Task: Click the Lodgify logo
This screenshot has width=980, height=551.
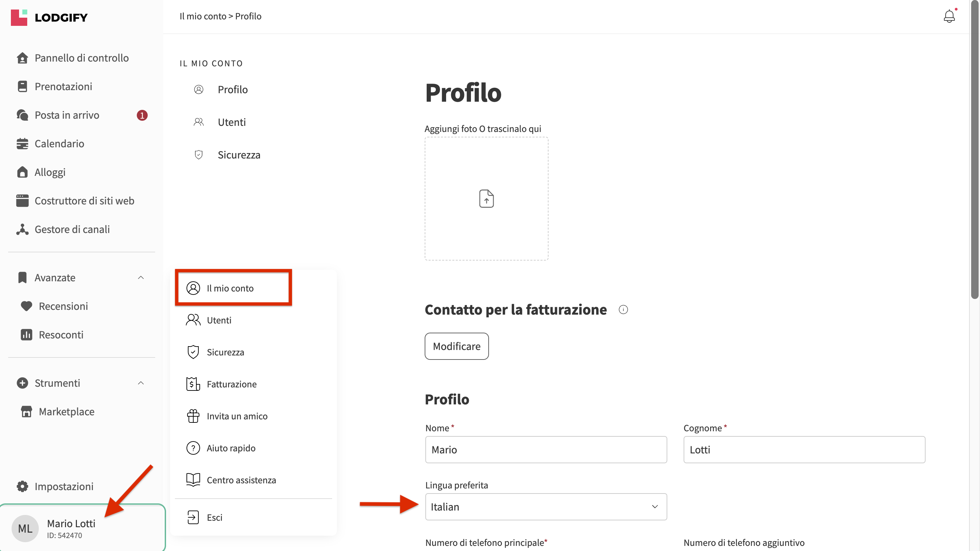Action: click(x=49, y=17)
